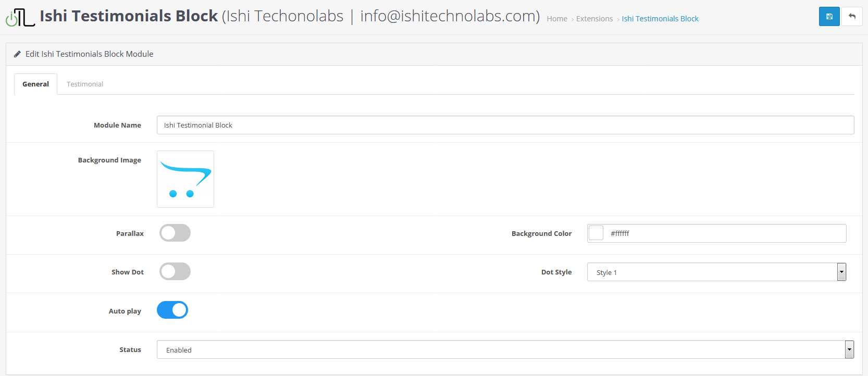Click the Parallax label text
This screenshot has height=376, width=868.
(x=130, y=233)
